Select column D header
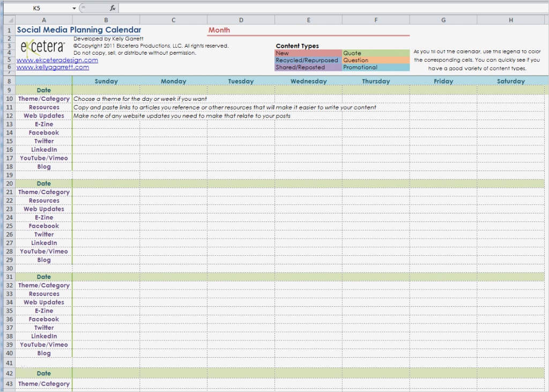 [241, 19]
